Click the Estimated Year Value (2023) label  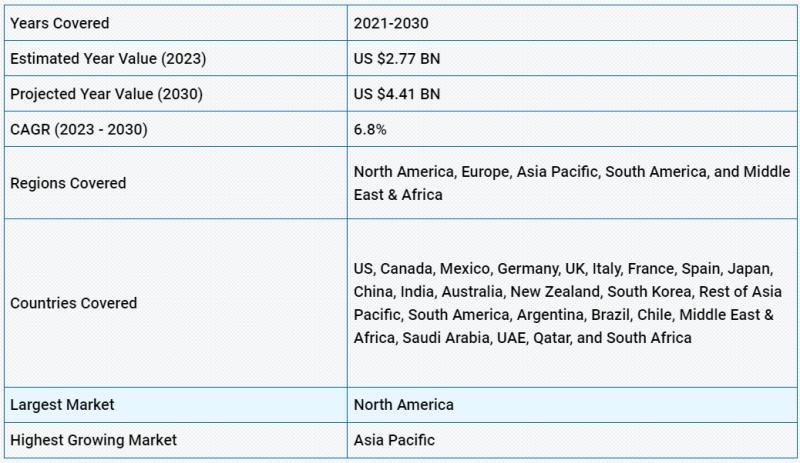pos(108,59)
